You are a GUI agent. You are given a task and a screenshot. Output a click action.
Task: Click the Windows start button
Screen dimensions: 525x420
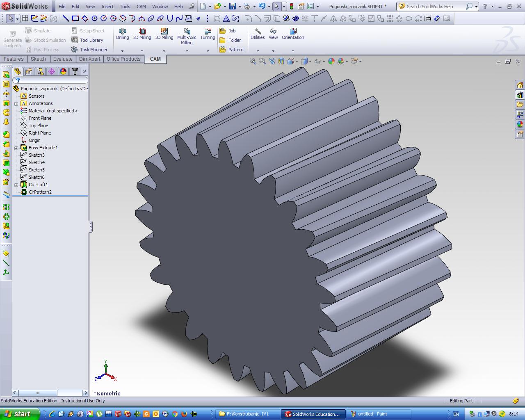point(20,414)
